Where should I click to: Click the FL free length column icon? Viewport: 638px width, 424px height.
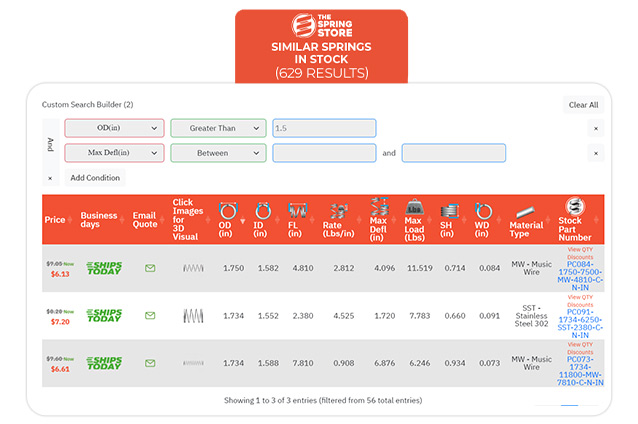coord(297,210)
